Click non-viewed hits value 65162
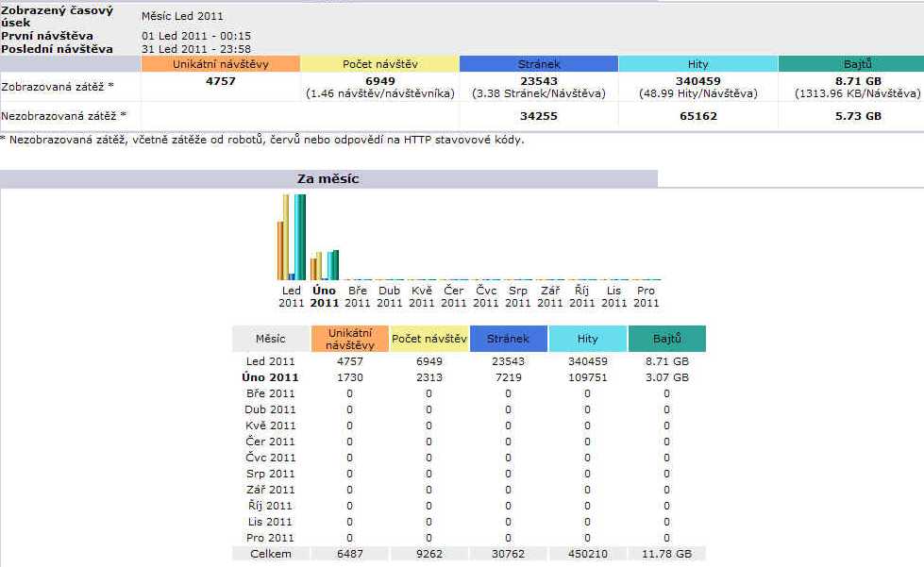 698,116
